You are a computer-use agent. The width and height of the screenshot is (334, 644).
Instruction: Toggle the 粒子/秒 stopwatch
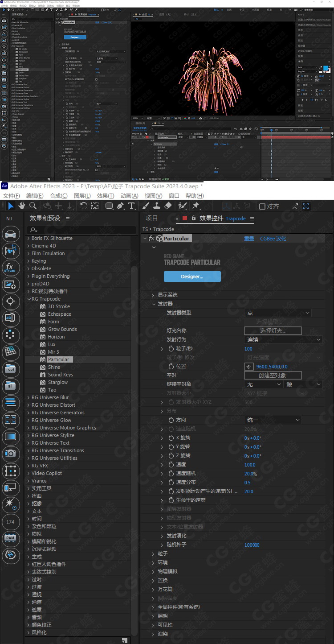pos(171,349)
